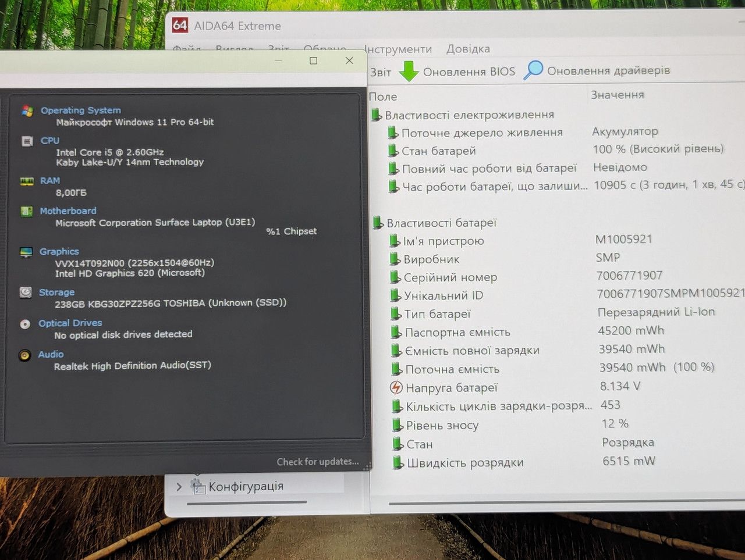The image size is (745, 560).
Task: Click the Storage drive icon
Action: (x=26, y=293)
